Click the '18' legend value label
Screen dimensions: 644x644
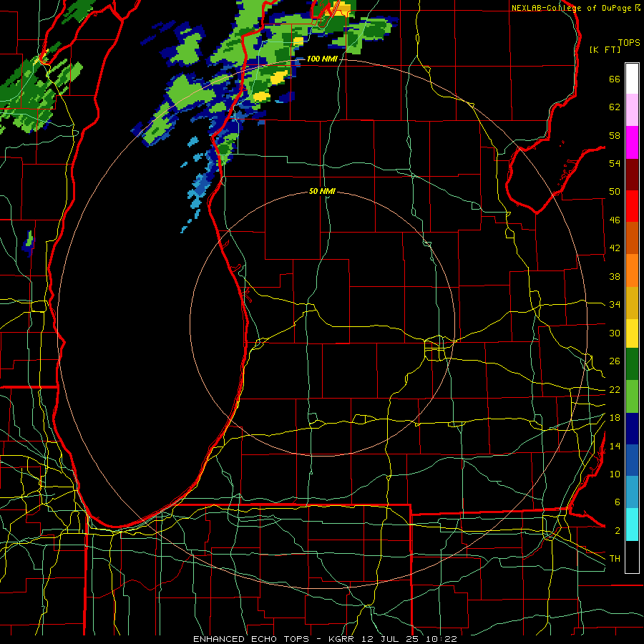[x=615, y=418]
